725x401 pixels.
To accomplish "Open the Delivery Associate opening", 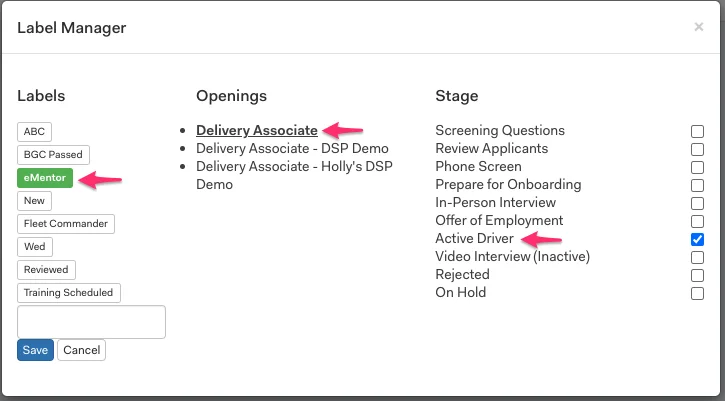I will pyautogui.click(x=257, y=130).
